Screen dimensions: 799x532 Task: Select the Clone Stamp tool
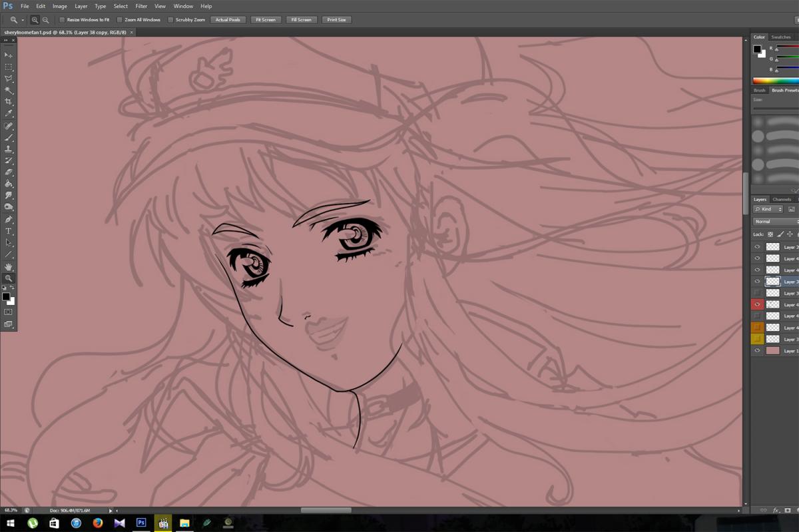(x=9, y=149)
